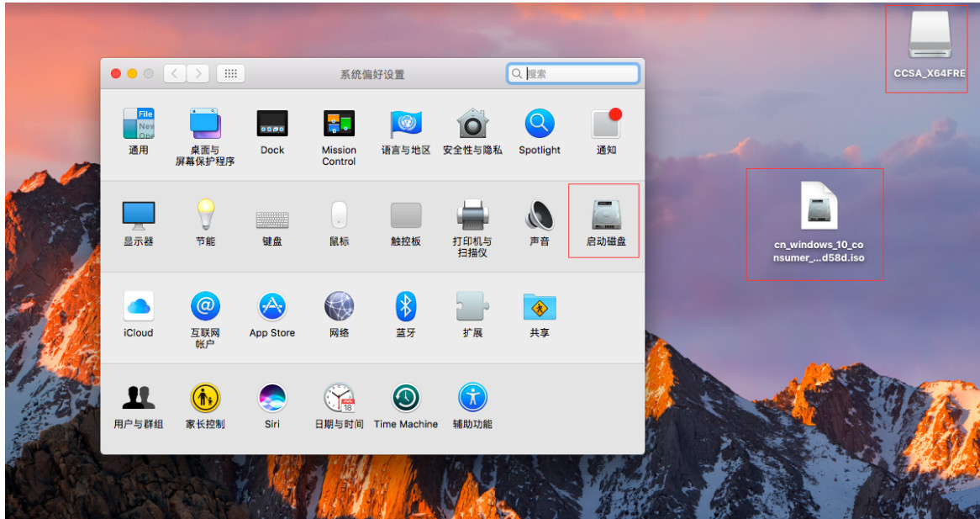The width and height of the screenshot is (980, 519).
Task: Click the 搜索 (search) input field
Action: click(572, 73)
